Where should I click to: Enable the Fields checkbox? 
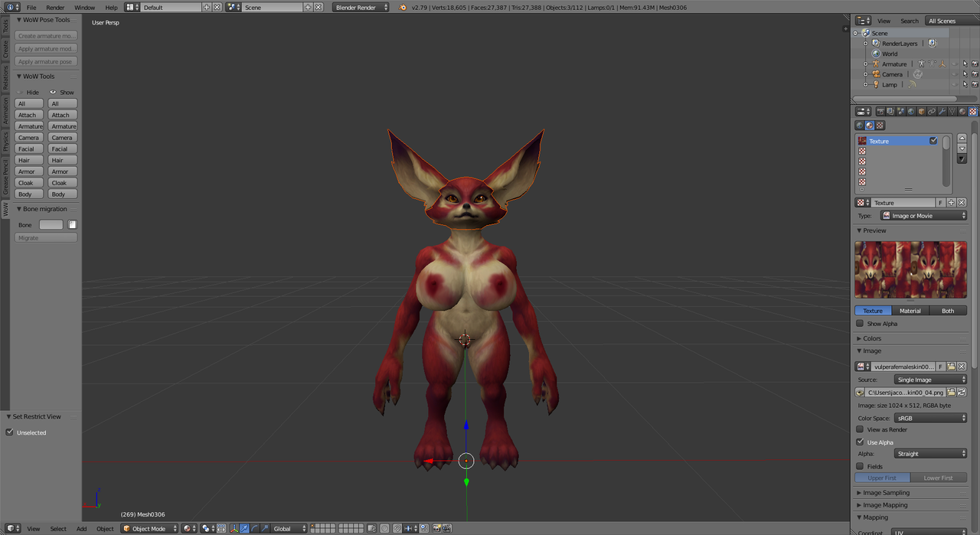pos(860,466)
